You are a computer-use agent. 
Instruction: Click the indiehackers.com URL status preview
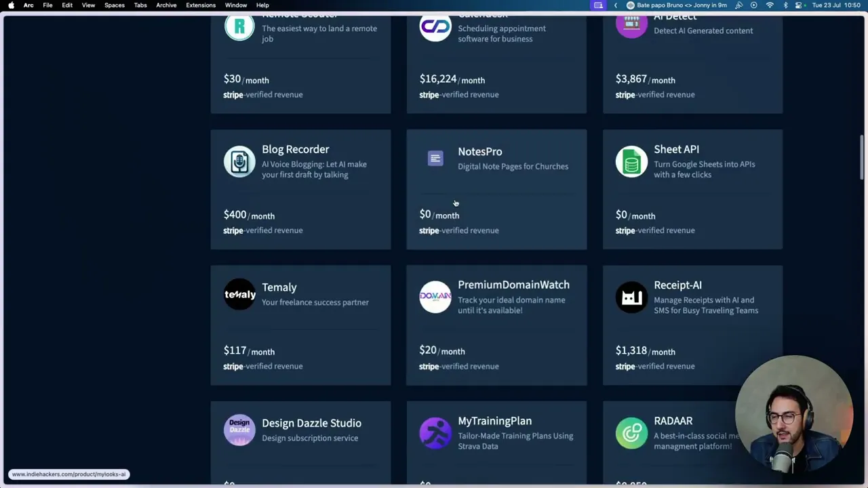pyautogui.click(x=68, y=474)
